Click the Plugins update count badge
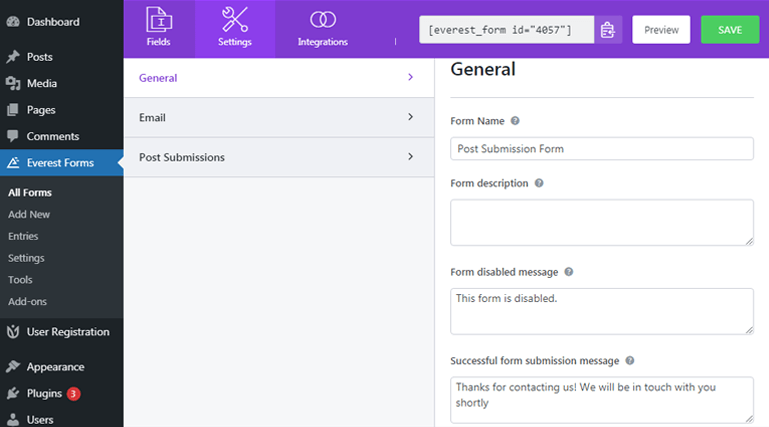Image resolution: width=769 pixels, height=427 pixels. coord(74,393)
